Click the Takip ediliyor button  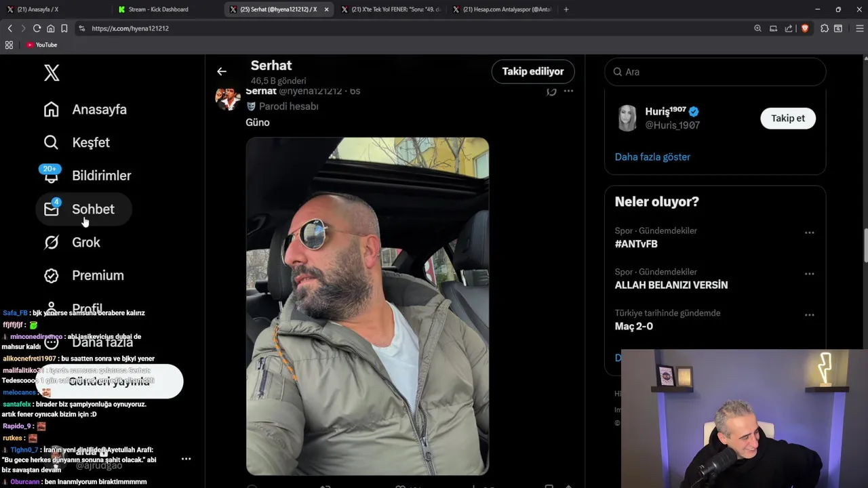pyautogui.click(x=533, y=71)
